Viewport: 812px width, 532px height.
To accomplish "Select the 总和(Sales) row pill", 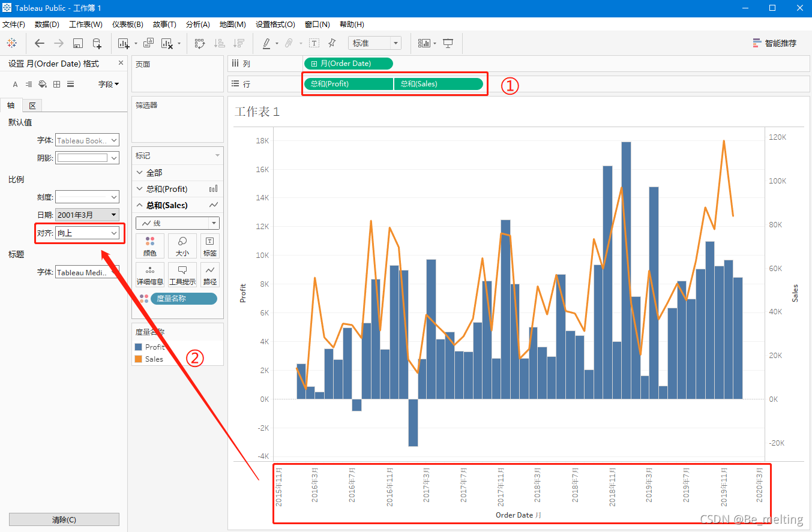I will [439, 84].
